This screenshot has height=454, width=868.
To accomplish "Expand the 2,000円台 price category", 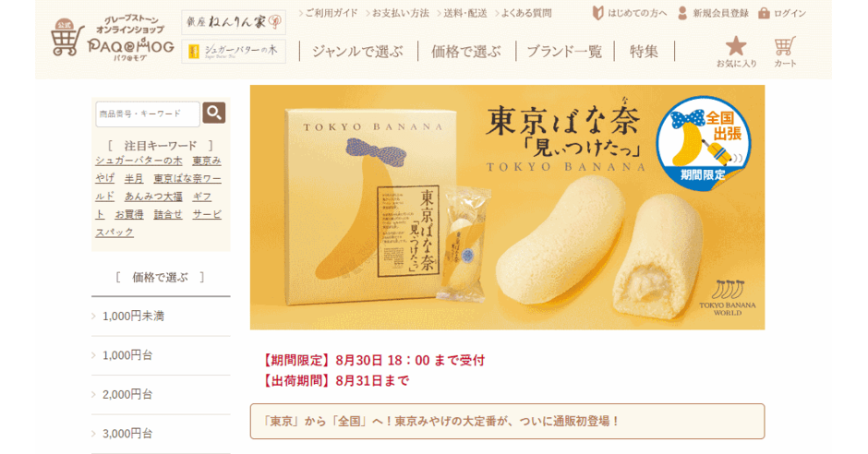I will (161, 395).
